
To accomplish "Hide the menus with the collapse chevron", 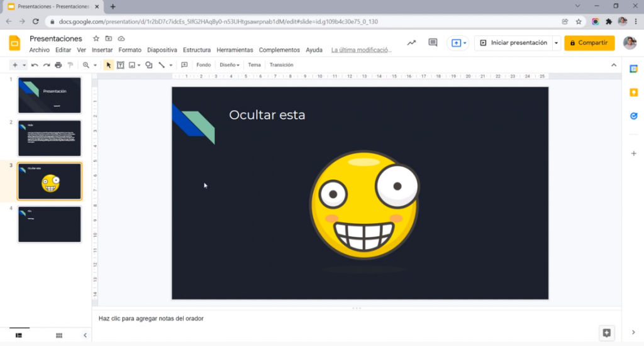I will (614, 65).
